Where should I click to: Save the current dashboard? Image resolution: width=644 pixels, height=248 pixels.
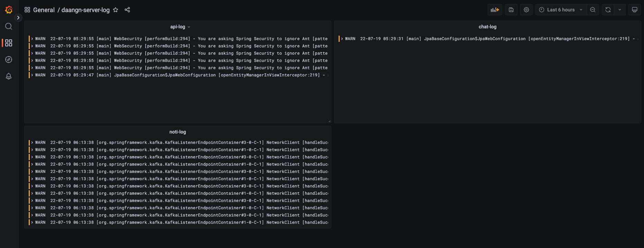coord(511,10)
